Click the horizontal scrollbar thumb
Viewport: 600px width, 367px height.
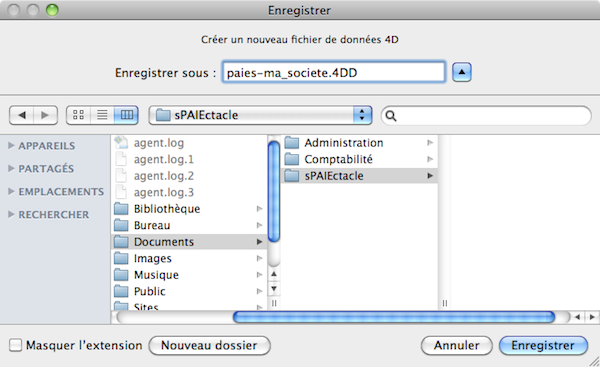[394, 317]
